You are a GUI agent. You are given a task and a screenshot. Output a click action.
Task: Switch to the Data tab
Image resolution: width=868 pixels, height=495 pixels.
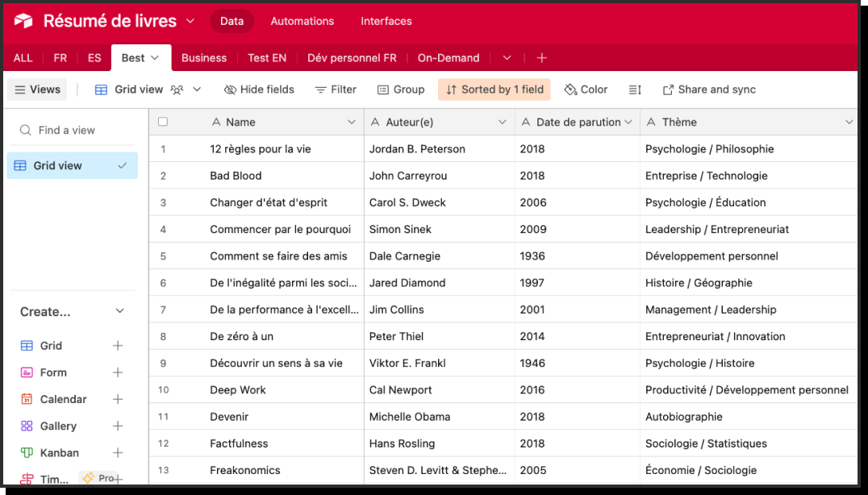click(x=232, y=21)
